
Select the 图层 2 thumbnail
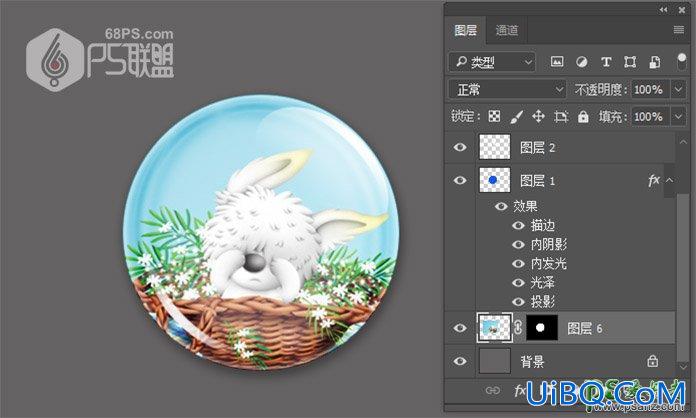tap(494, 147)
